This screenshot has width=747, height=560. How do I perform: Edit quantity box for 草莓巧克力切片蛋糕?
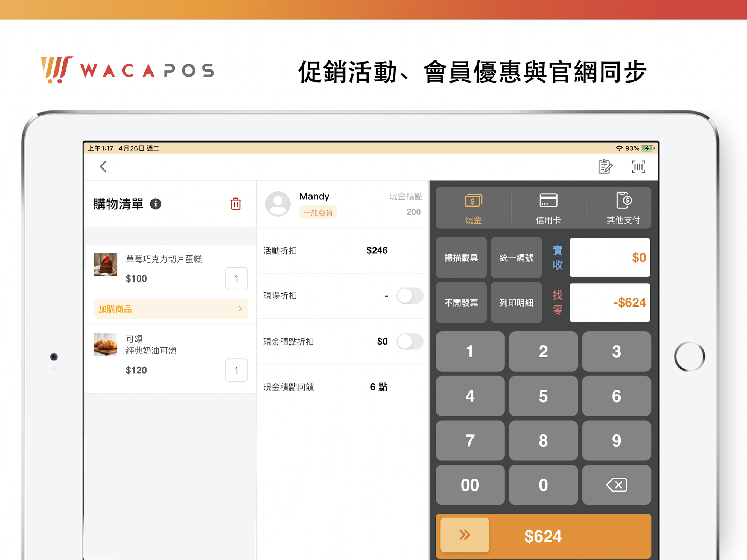pyautogui.click(x=237, y=278)
